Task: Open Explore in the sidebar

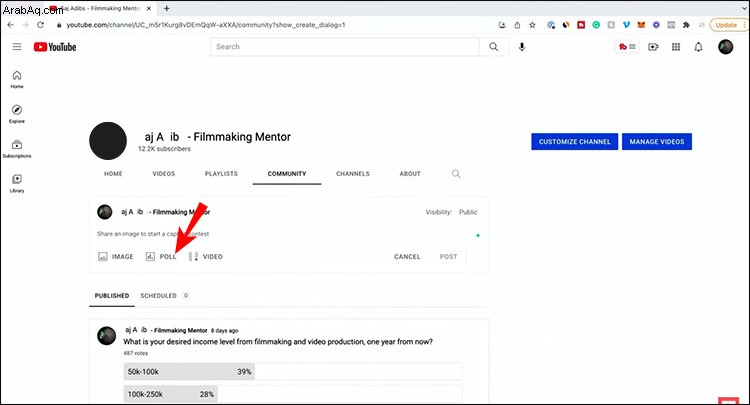Action: pos(17,114)
